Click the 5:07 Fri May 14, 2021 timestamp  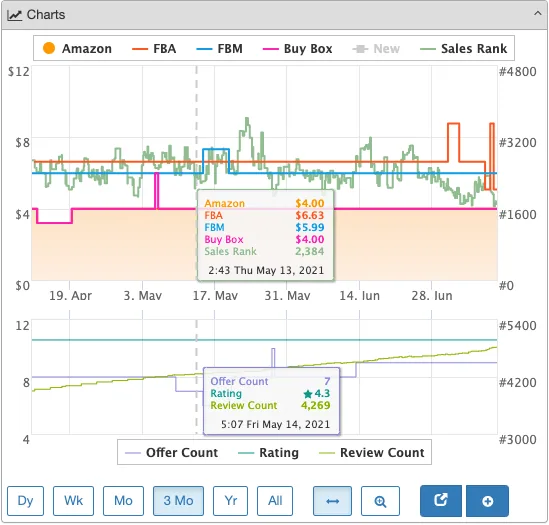click(276, 424)
